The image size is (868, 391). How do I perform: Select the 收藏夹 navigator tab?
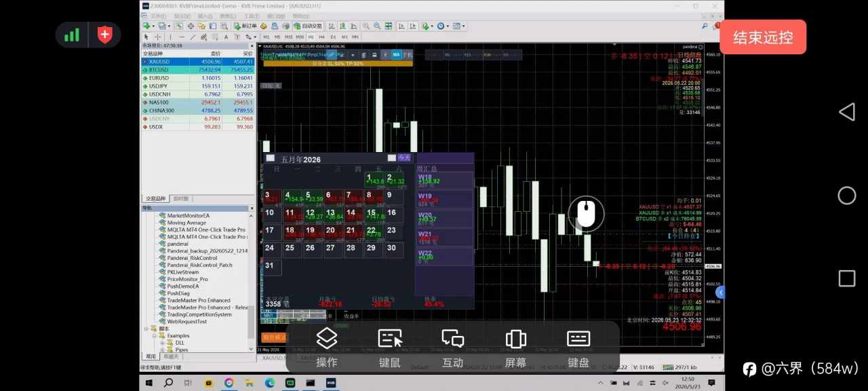coord(171,356)
